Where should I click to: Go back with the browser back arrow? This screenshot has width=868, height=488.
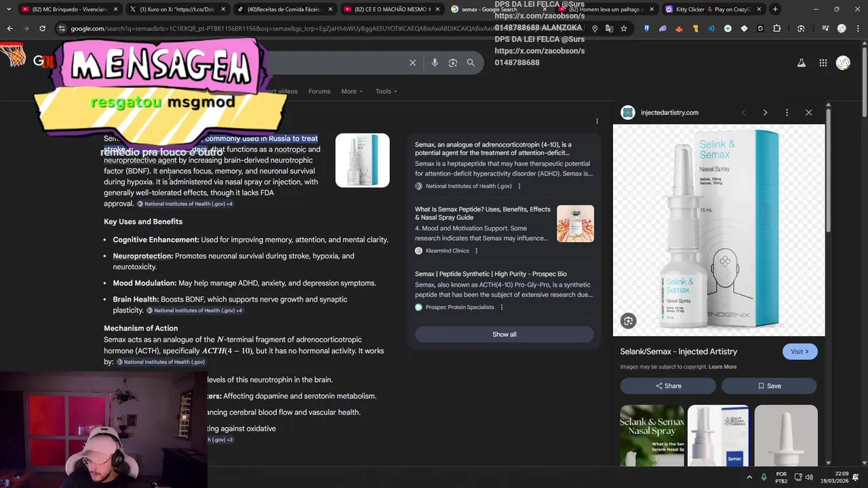(x=9, y=28)
